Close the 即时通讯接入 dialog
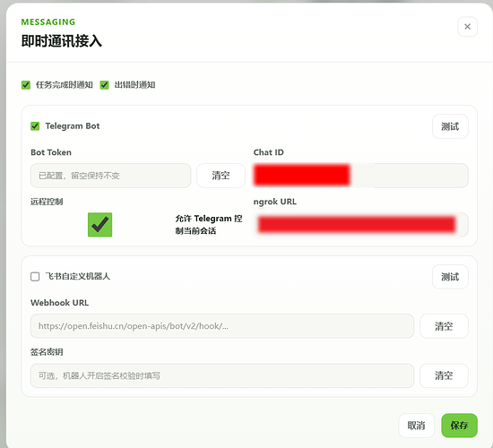 coord(467,27)
